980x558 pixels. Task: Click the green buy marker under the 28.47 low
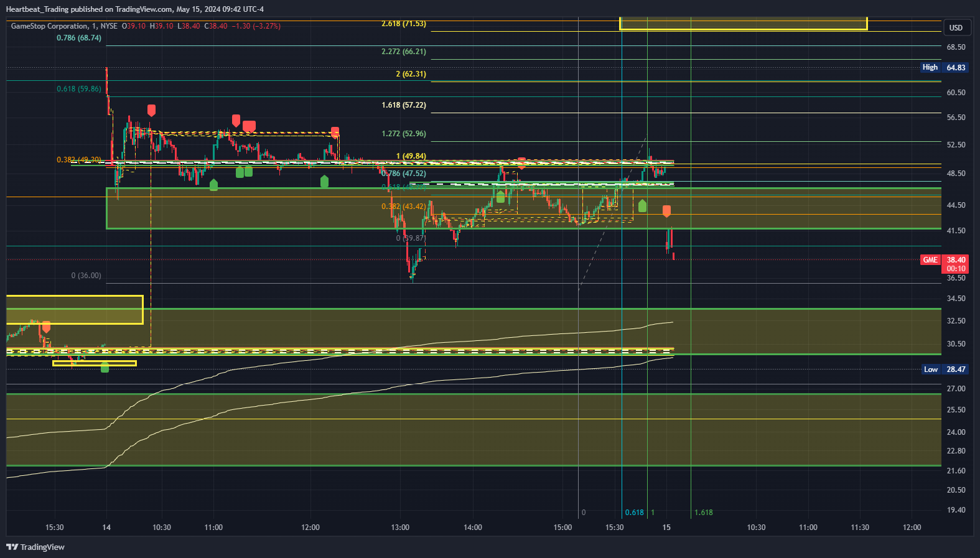105,367
